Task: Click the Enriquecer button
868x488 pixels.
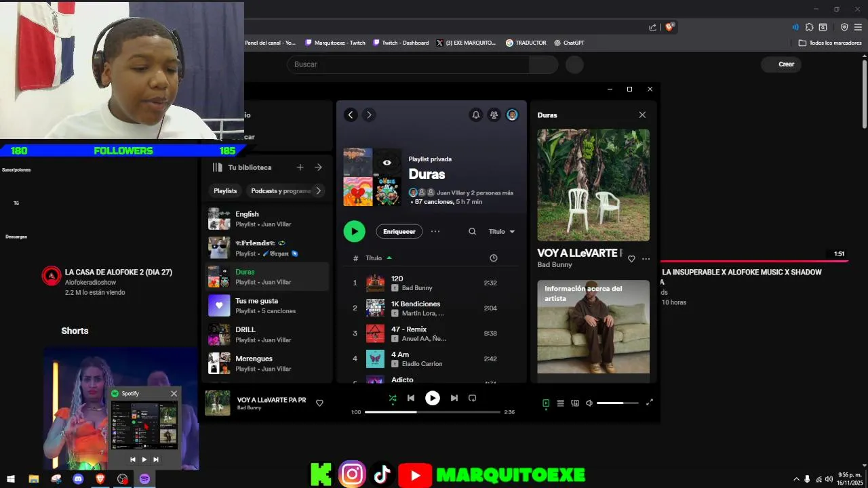Action: (399, 232)
